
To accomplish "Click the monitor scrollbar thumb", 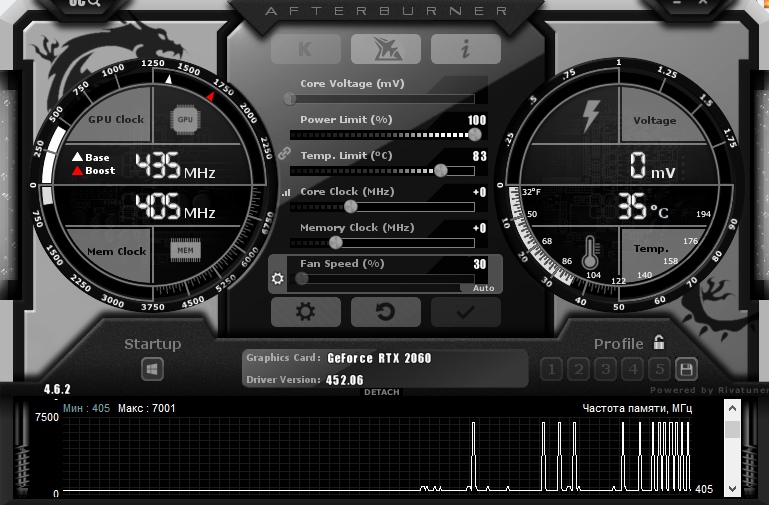I will coord(732,430).
